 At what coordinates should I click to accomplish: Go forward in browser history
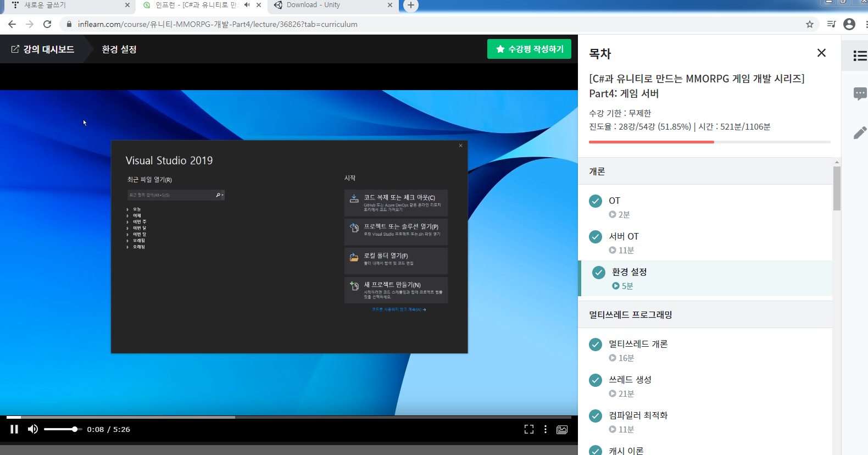(x=30, y=24)
